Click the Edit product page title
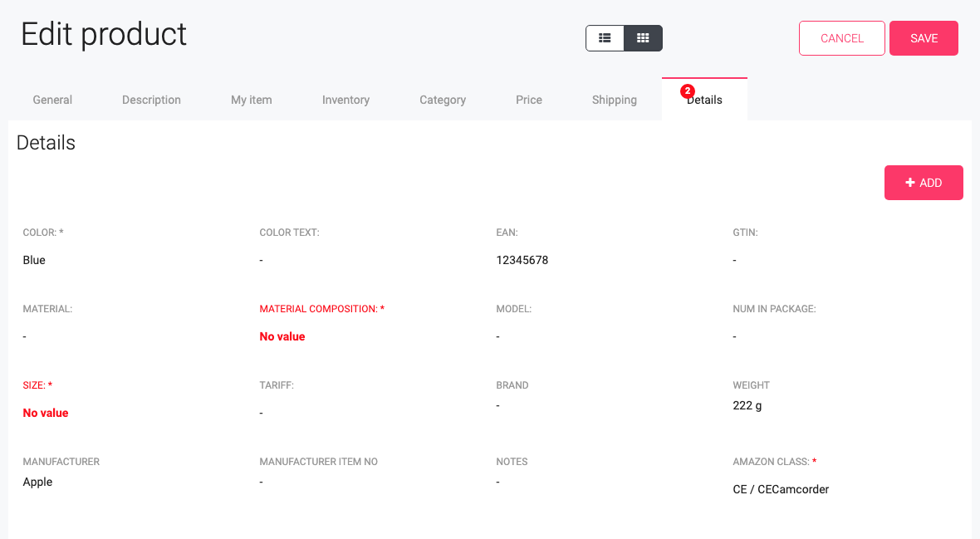The height and width of the screenshot is (539, 980). pos(104,34)
